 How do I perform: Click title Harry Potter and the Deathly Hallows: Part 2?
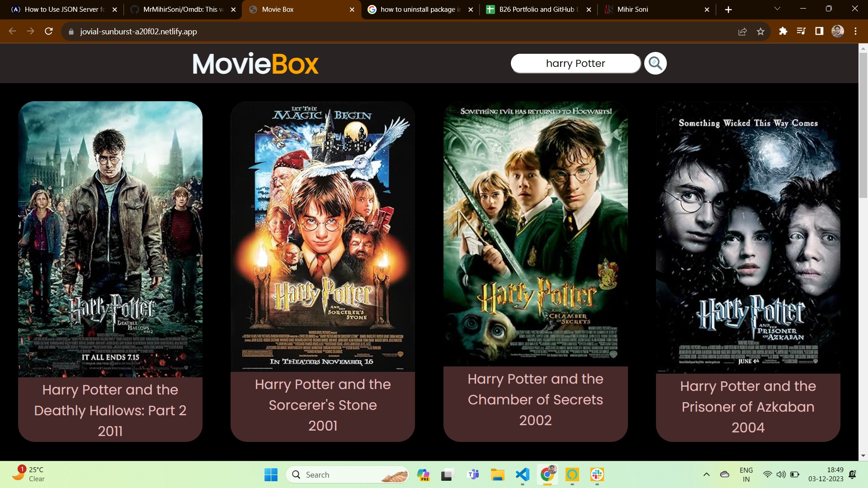click(x=110, y=400)
